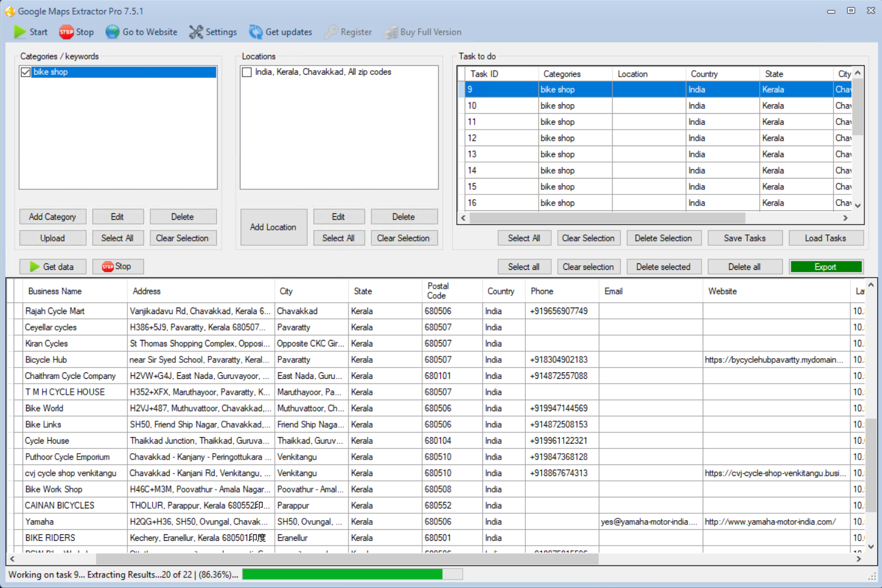This screenshot has width=882, height=588.
Task: Click the Save Tasks button
Action: [x=745, y=238]
